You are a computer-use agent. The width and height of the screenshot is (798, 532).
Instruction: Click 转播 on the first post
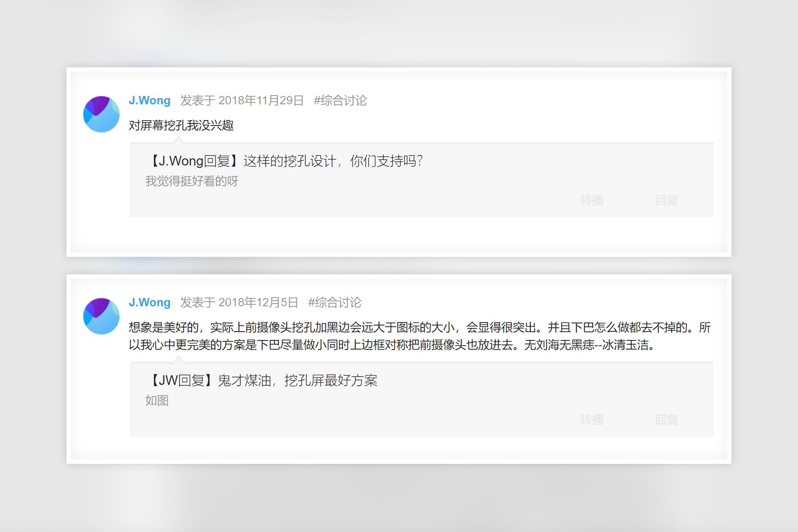click(x=592, y=201)
